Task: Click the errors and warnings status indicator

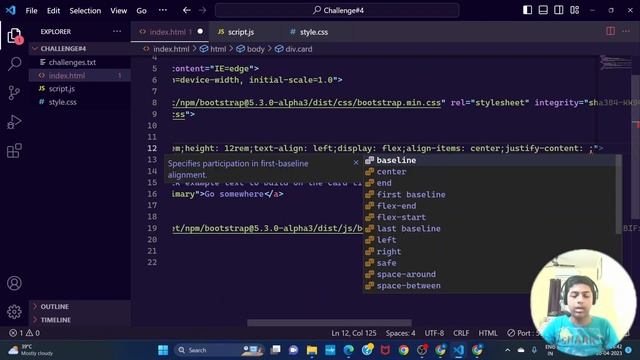Action: click(x=24, y=333)
